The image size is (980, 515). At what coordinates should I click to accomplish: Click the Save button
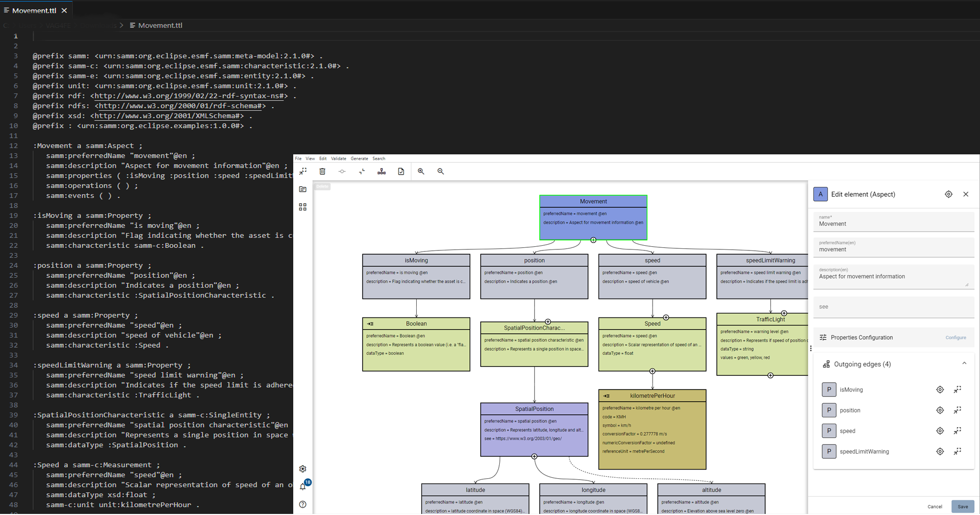[x=962, y=507]
